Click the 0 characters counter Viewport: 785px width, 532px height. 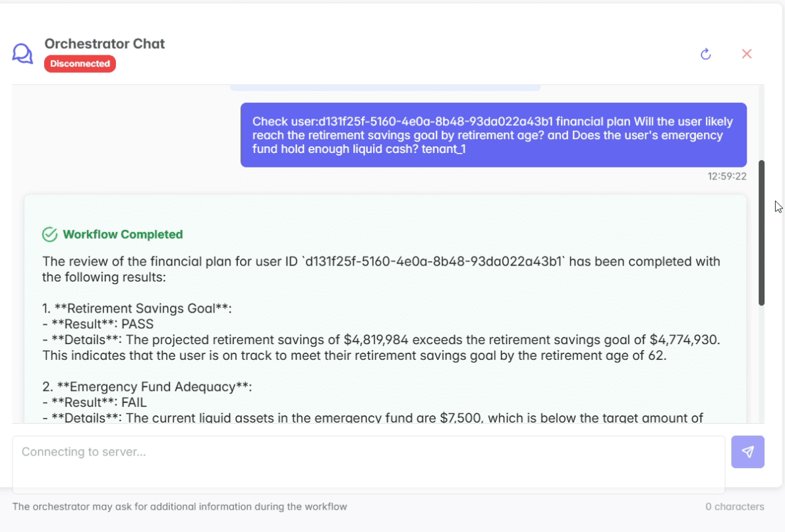(734, 507)
